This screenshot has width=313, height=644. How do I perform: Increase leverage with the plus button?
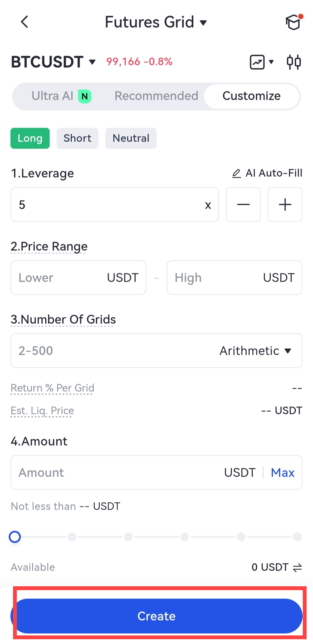coord(285,205)
